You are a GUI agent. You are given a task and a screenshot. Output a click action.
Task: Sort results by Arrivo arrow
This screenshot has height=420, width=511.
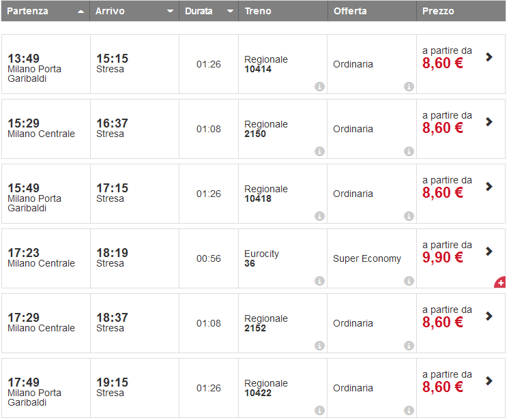(x=170, y=12)
